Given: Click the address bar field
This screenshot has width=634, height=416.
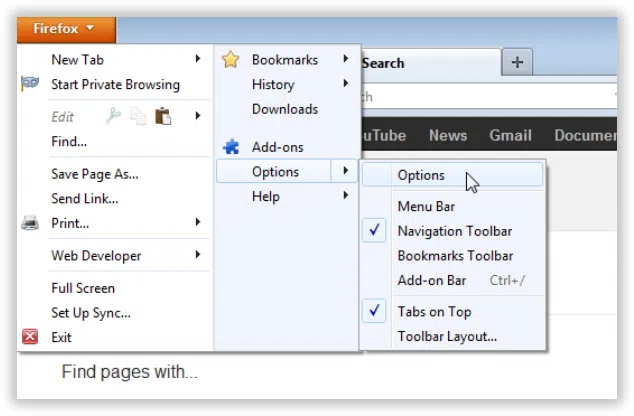Looking at the screenshot, I should click(x=489, y=96).
